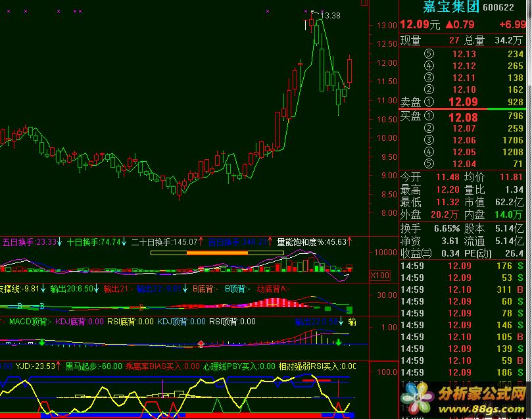
Task: Select the 14:59 trade with volume 186
Action: [x=462, y=373]
